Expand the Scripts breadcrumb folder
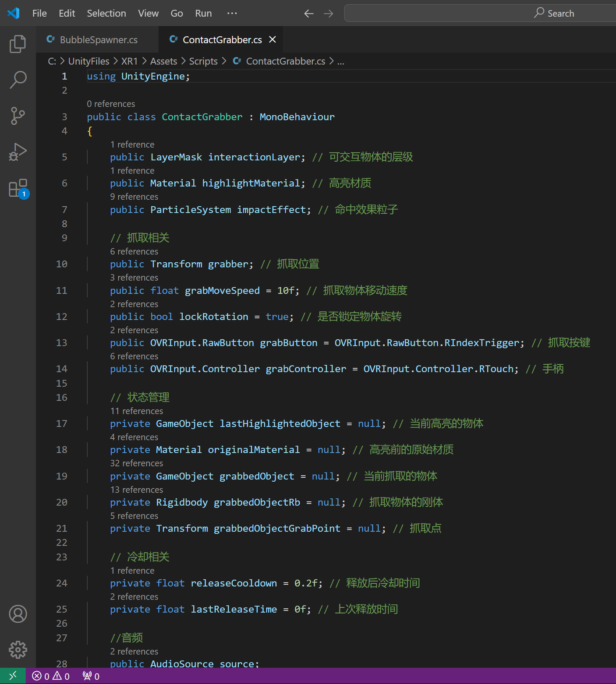The width and height of the screenshot is (616, 684). 203,61
